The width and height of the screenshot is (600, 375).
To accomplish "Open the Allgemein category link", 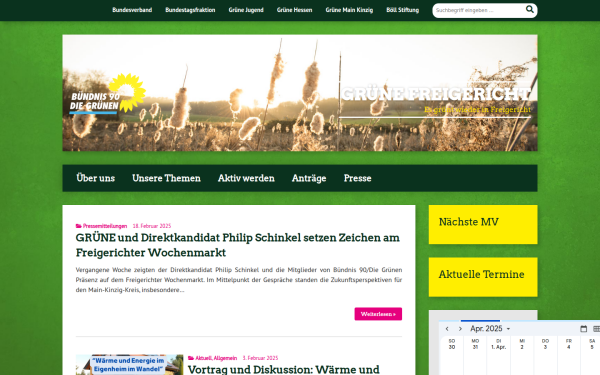I will 225,358.
